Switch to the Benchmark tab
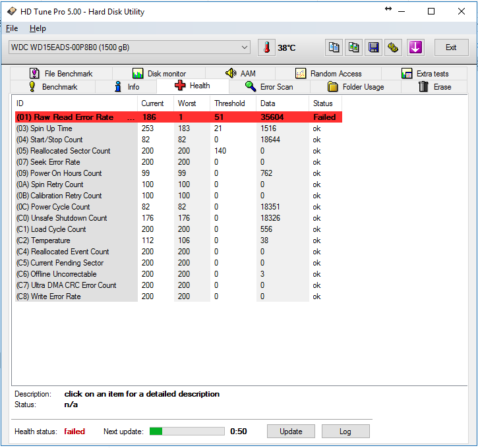This screenshot has height=448, width=478. pyautogui.click(x=53, y=87)
